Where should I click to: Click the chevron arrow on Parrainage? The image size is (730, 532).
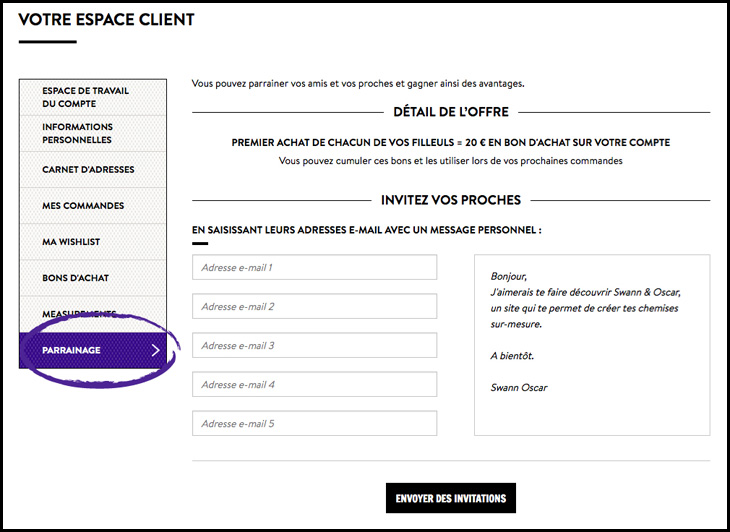pyautogui.click(x=155, y=350)
